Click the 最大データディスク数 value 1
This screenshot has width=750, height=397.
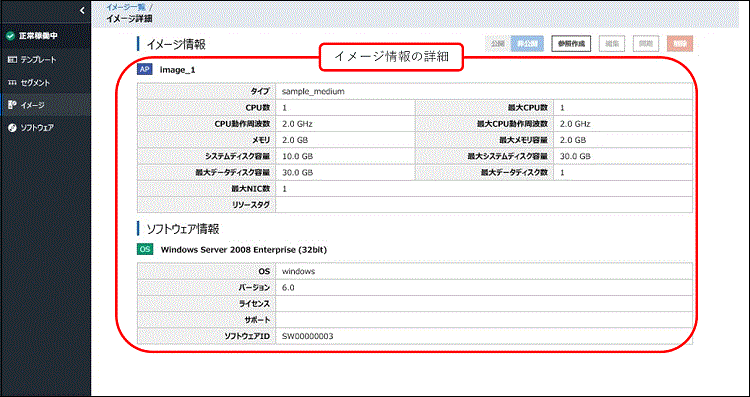562,172
